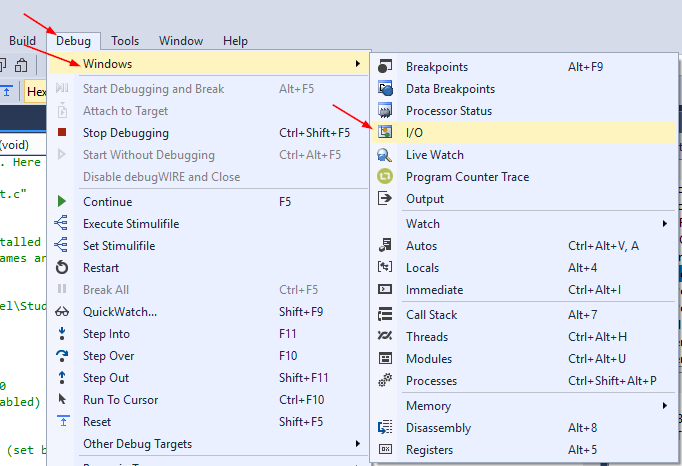Click the Run To Cursor pointer icon
The image size is (682, 466).
tap(62, 399)
